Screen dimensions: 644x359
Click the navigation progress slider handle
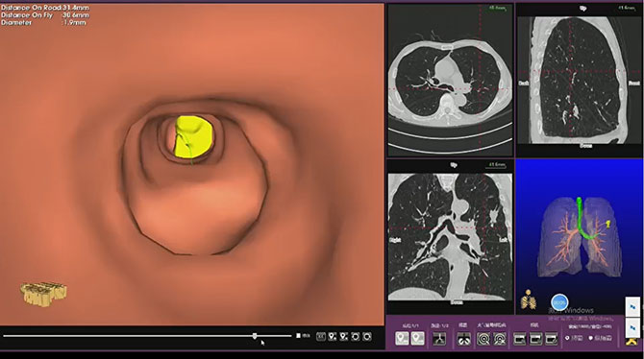[255, 336]
